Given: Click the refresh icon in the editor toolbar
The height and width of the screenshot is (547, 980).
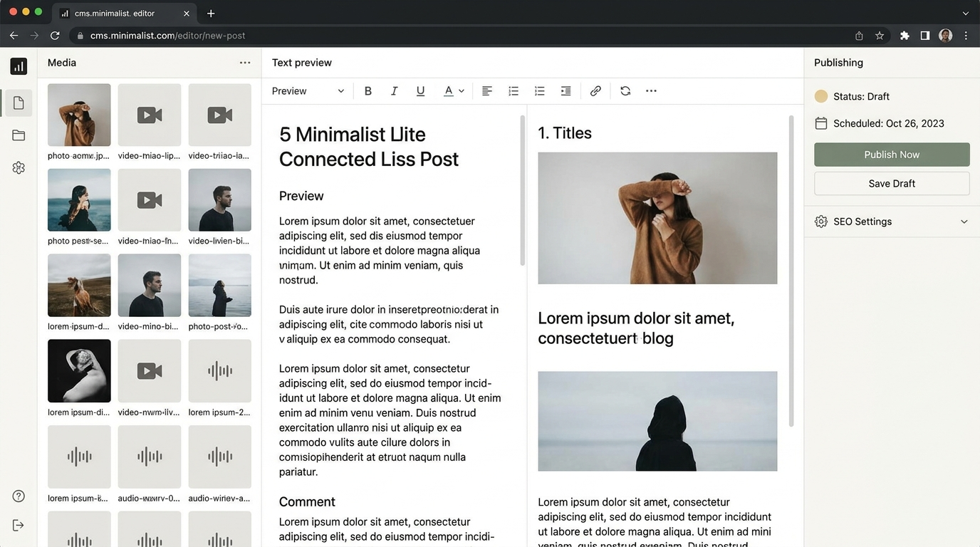Looking at the screenshot, I should coord(625,91).
